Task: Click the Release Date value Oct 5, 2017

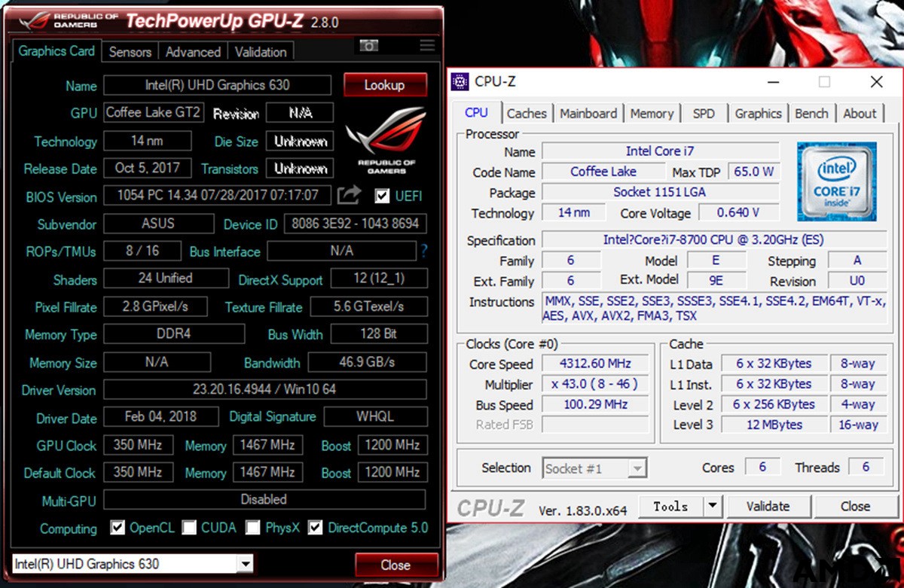Action: (x=148, y=168)
